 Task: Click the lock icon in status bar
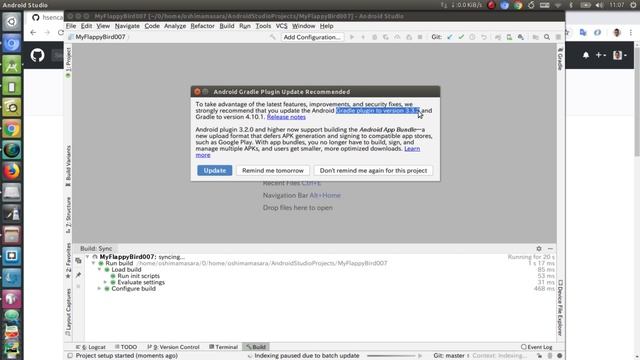540,356
